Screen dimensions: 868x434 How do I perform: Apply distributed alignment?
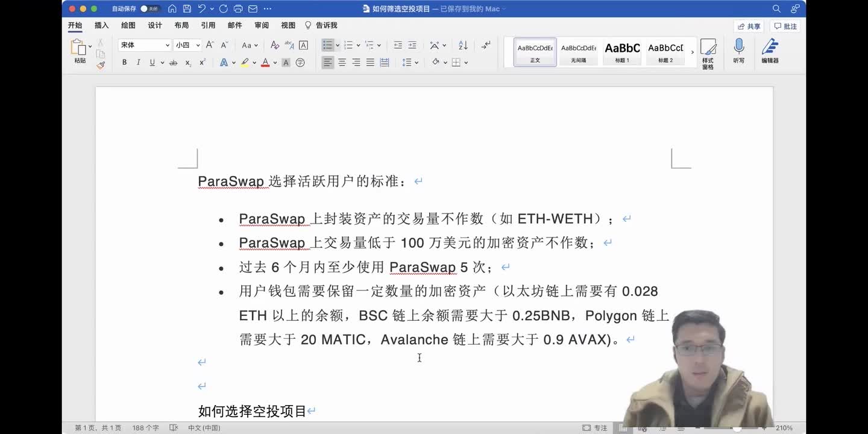pos(385,63)
